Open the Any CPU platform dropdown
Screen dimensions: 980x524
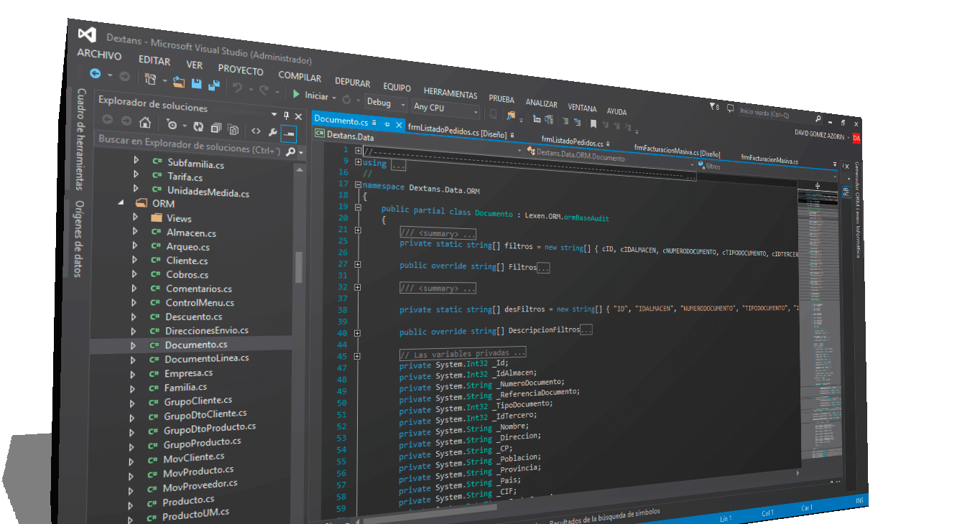pos(445,109)
